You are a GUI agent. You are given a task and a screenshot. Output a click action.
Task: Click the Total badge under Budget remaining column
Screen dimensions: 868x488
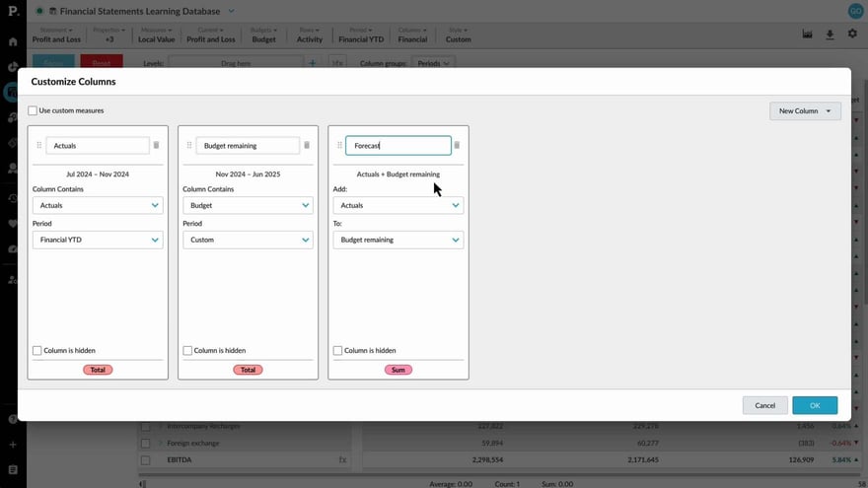[248, 370]
